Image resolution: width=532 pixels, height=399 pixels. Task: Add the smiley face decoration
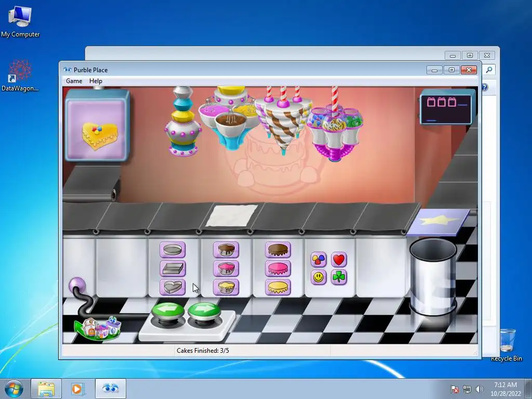318,277
